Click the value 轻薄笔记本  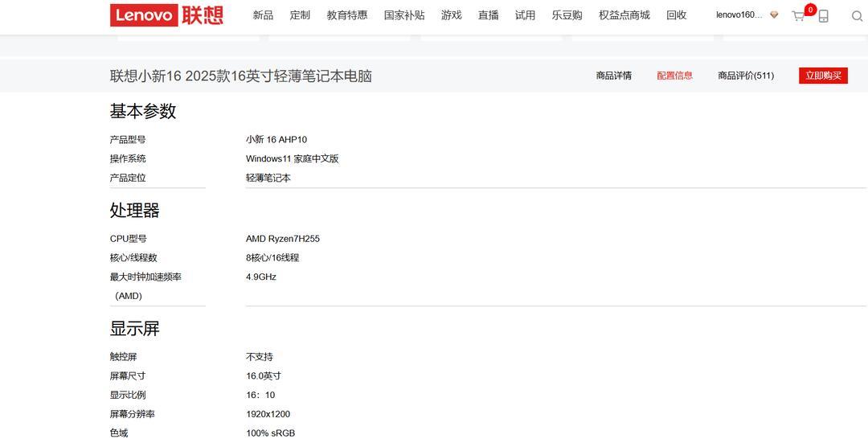click(x=268, y=178)
